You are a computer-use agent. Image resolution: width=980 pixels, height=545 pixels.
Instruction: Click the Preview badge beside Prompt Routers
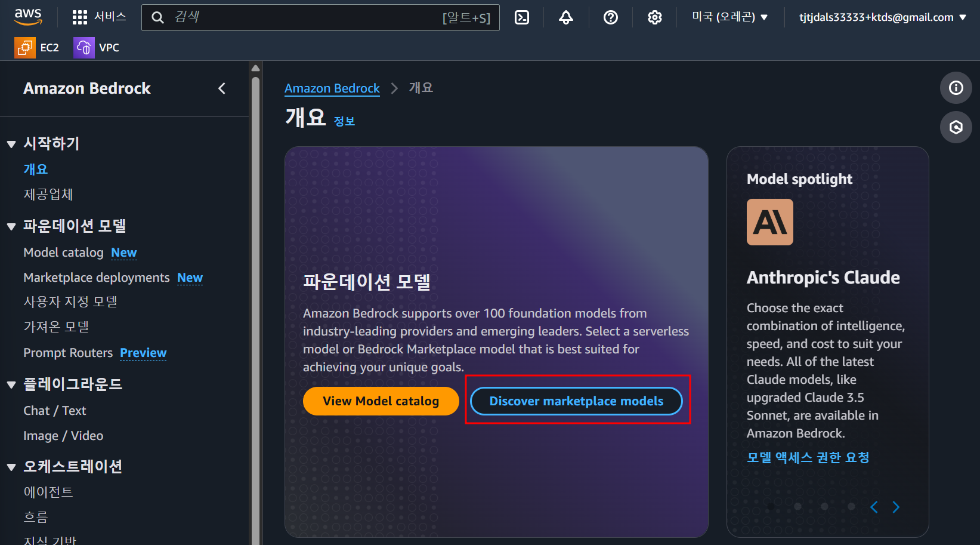click(x=143, y=353)
